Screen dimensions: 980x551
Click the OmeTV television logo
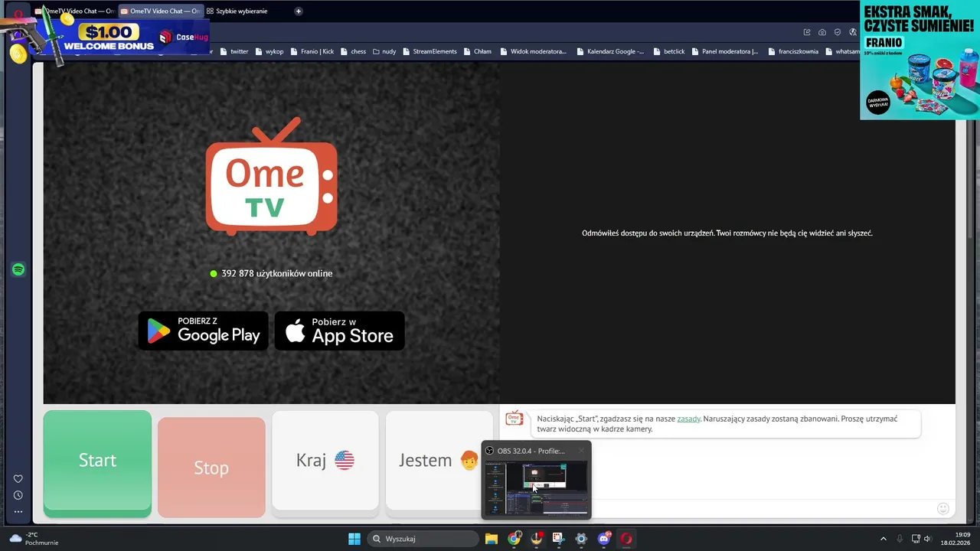coord(271,176)
